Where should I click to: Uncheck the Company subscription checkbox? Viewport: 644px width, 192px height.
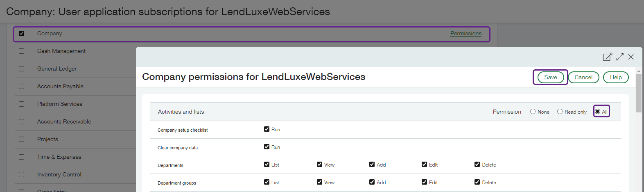coord(22,34)
